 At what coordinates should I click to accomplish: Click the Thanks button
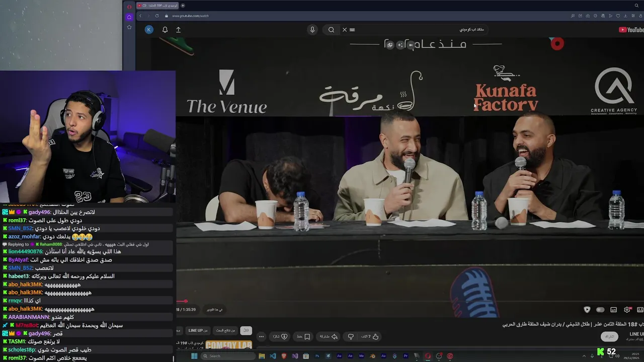279,336
